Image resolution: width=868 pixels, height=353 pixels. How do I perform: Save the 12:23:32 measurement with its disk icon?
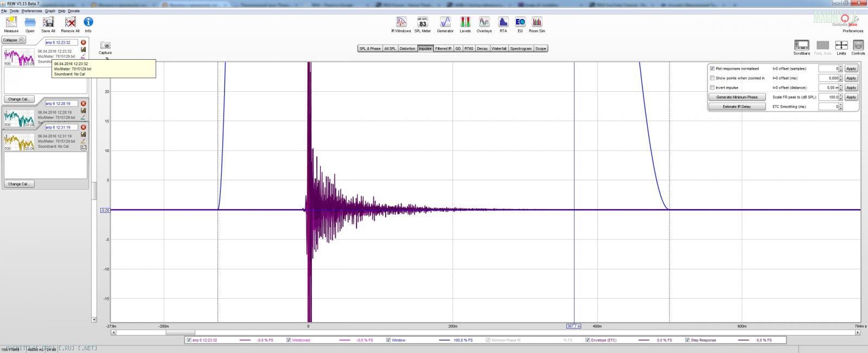pyautogui.click(x=84, y=49)
